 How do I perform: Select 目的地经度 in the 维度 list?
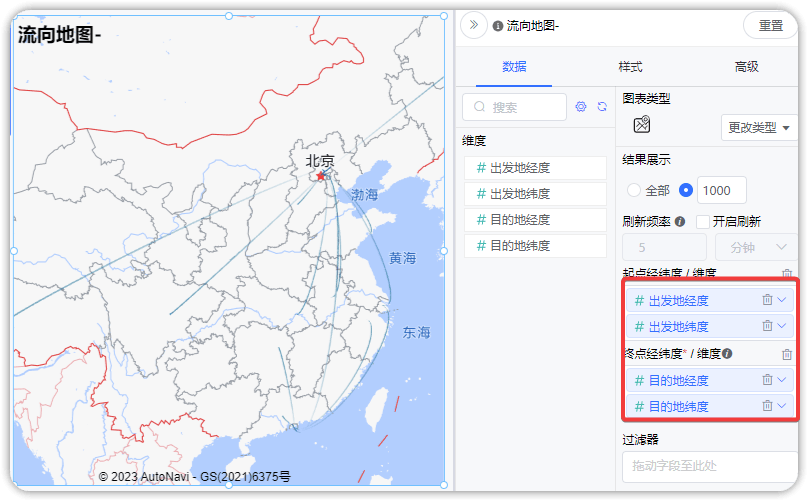[x=535, y=220]
